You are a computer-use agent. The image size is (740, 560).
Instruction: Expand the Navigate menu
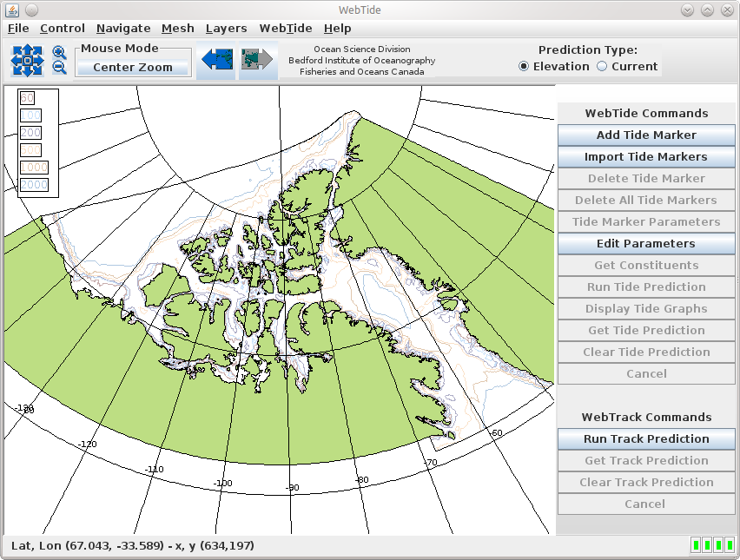tap(123, 29)
